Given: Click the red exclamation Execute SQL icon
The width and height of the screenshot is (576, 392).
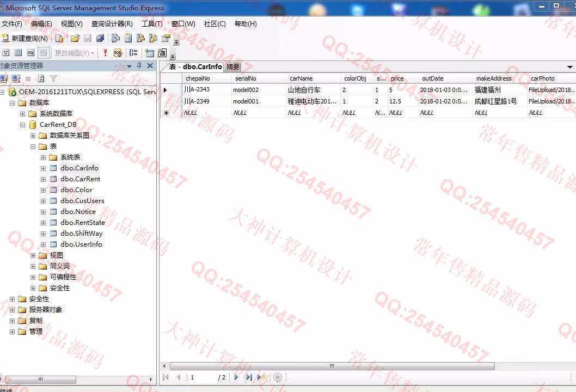Looking at the screenshot, I should click(x=106, y=53).
